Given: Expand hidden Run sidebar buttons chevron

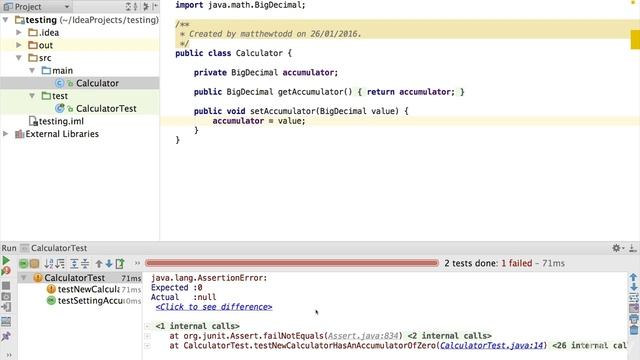Looking at the screenshot, I should tap(9, 355).
